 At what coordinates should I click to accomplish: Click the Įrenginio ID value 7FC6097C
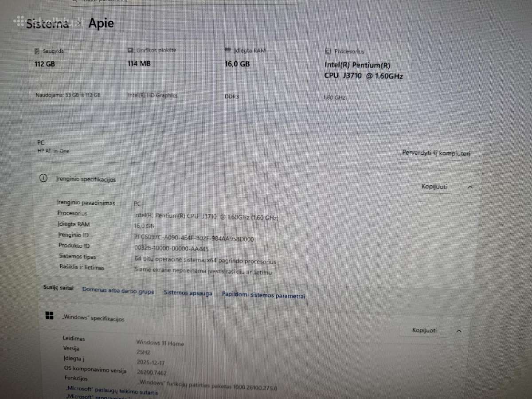click(x=194, y=239)
